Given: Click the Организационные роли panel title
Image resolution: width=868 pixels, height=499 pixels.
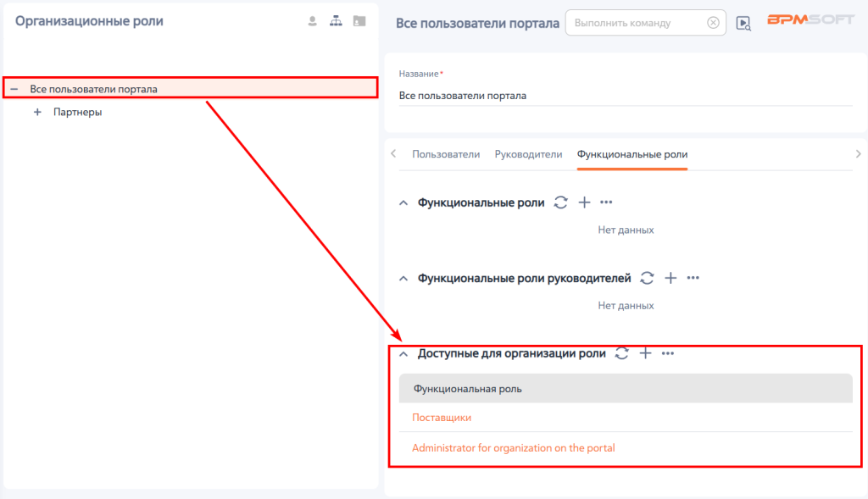Looking at the screenshot, I should pyautogui.click(x=89, y=21).
